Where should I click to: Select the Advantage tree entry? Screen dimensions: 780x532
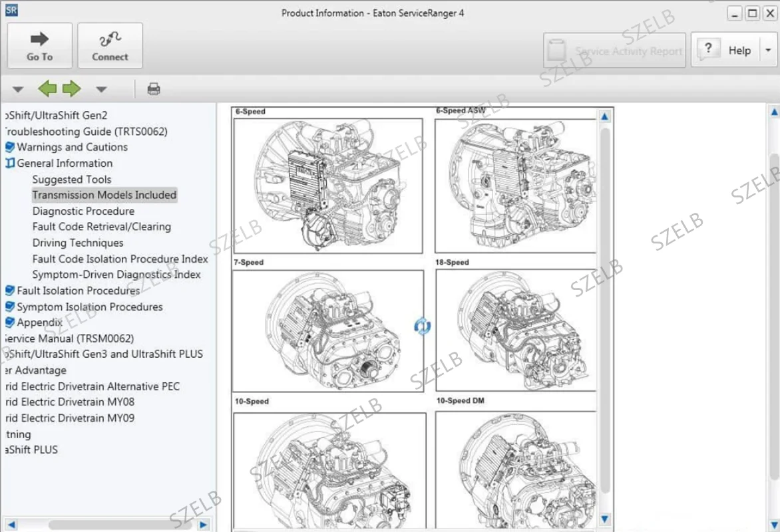36,370
